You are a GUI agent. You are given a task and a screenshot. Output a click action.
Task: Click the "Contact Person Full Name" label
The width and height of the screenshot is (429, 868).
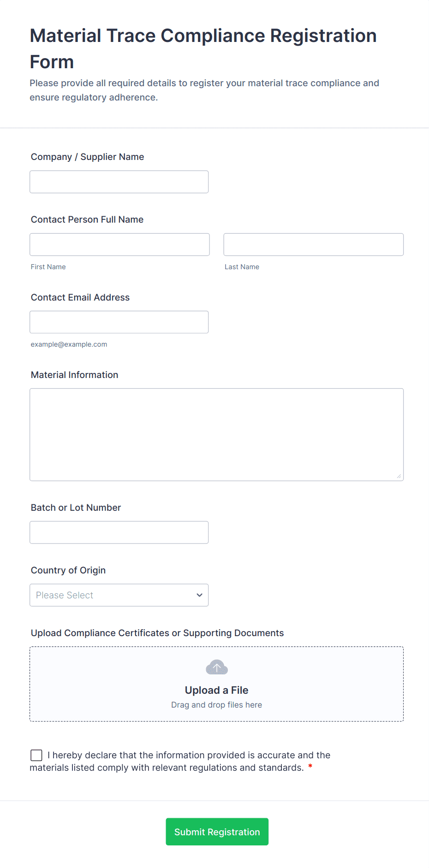[x=87, y=219]
